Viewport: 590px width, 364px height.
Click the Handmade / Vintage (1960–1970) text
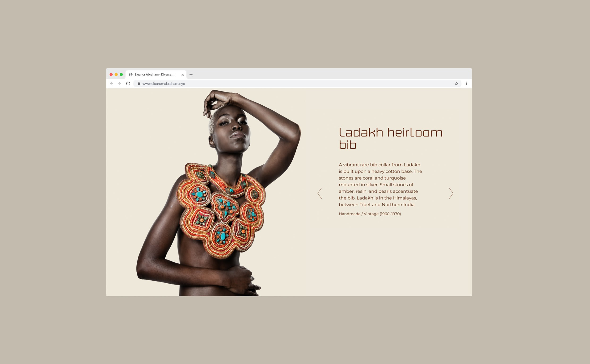click(370, 214)
